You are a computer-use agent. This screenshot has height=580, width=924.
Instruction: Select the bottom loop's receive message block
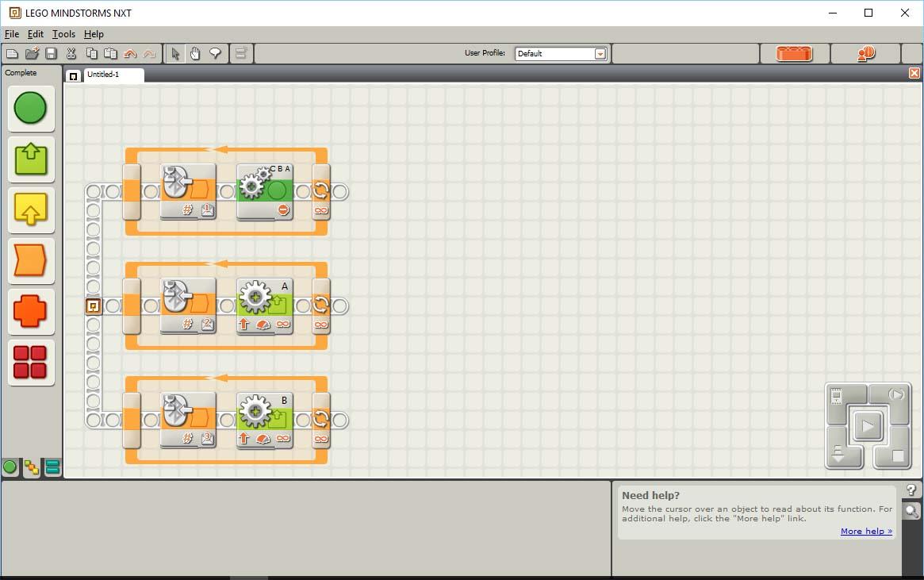coord(188,421)
